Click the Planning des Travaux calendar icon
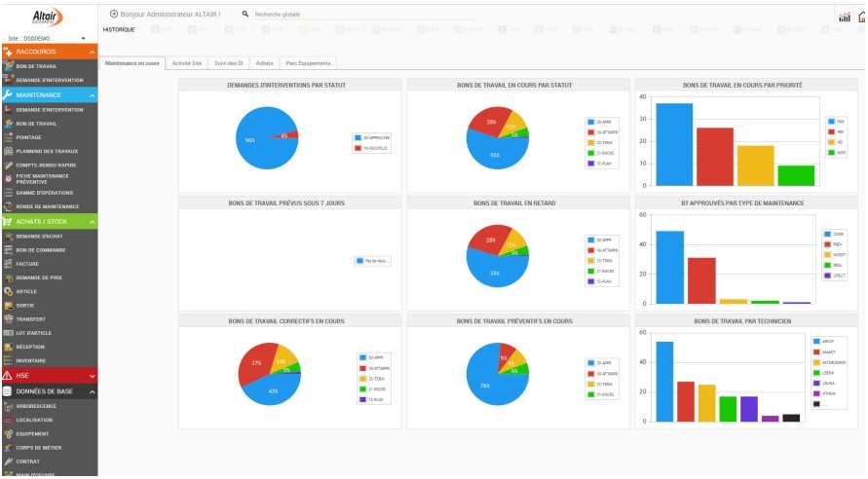Viewport: 868px width, 479px height. point(8,151)
